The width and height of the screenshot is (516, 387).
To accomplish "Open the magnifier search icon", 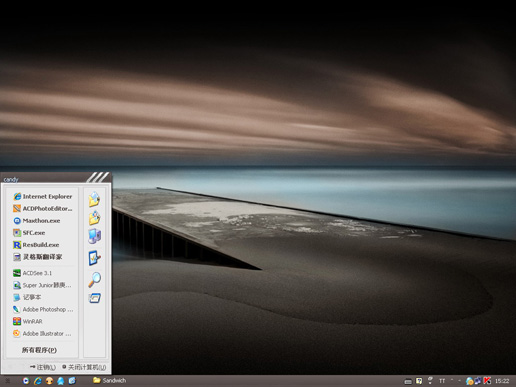I will [x=95, y=280].
